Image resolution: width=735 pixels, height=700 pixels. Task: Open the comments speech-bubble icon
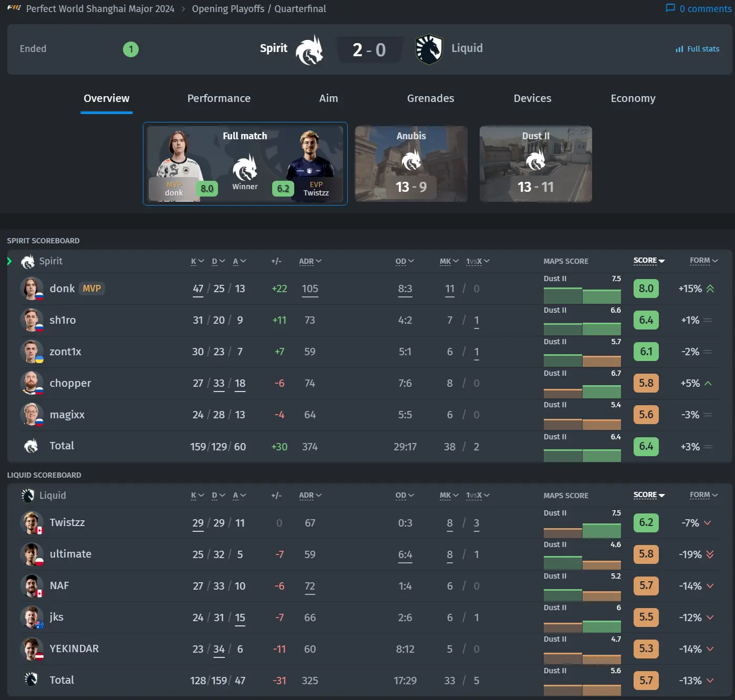pyautogui.click(x=670, y=8)
